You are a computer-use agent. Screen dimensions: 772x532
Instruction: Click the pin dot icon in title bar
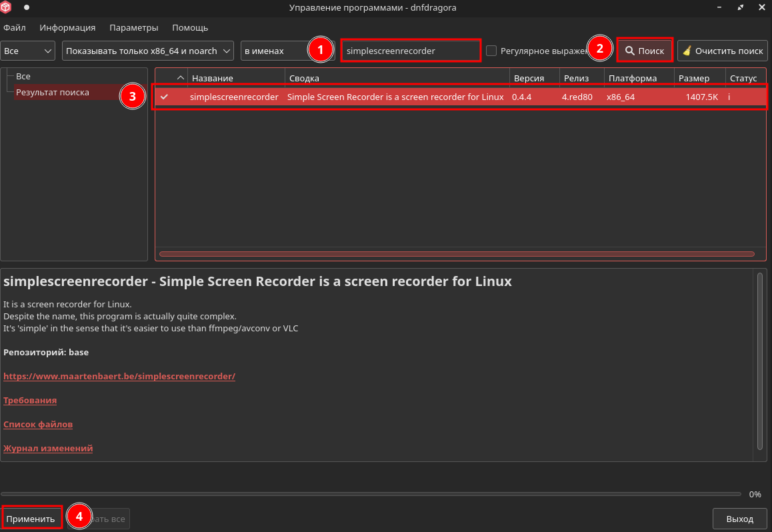click(27, 8)
